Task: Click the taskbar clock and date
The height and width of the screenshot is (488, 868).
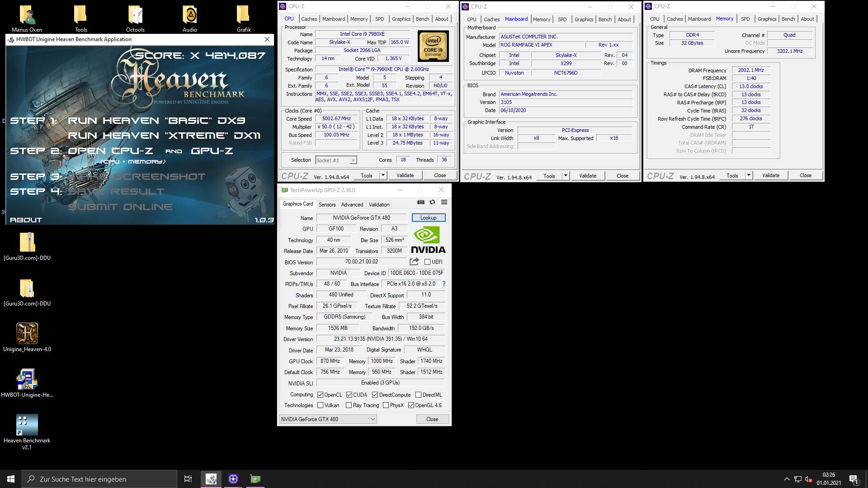Action: click(829, 479)
